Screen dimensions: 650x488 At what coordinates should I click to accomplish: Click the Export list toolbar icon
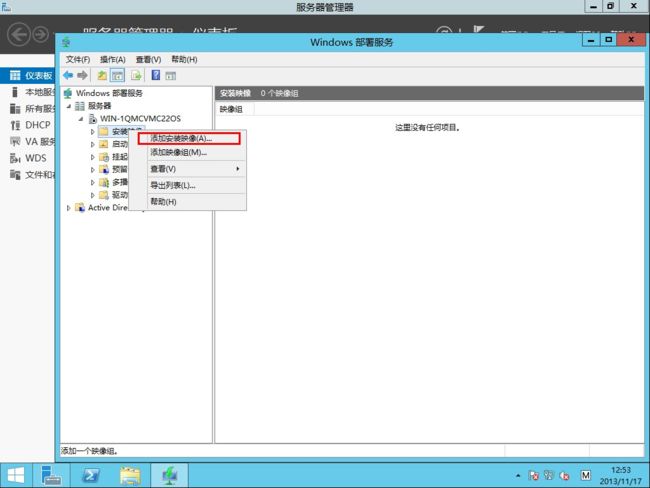click(136, 75)
